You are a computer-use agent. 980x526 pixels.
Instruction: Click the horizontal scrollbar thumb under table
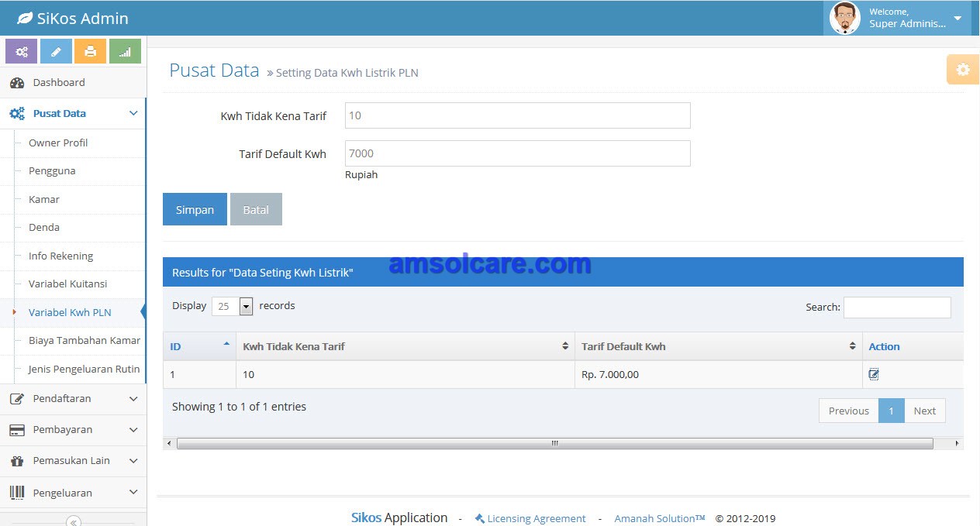[555, 444]
